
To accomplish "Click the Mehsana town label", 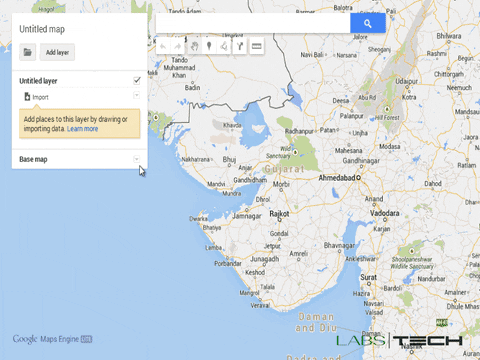I will (x=348, y=151).
